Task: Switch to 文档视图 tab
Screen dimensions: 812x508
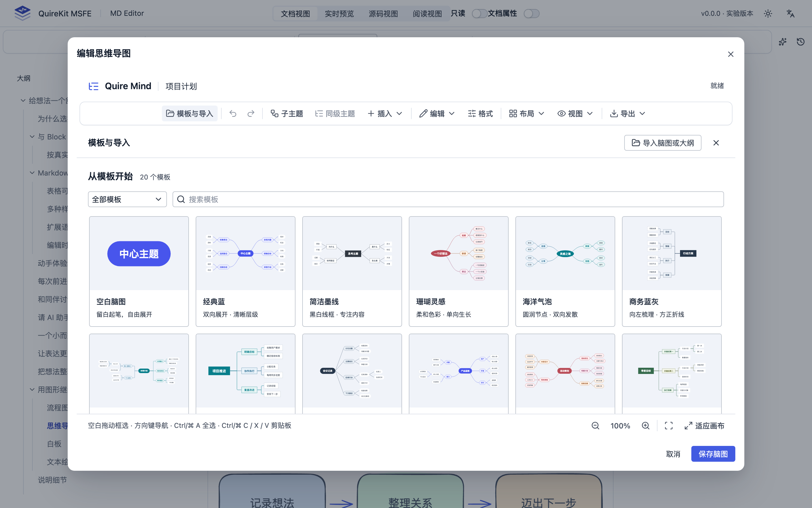Action: click(295, 14)
